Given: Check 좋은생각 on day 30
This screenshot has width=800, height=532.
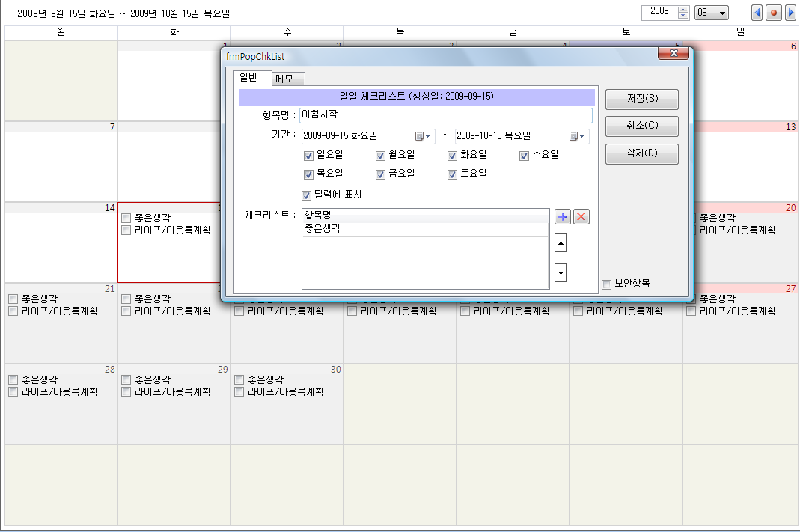Looking at the screenshot, I should 239,380.
